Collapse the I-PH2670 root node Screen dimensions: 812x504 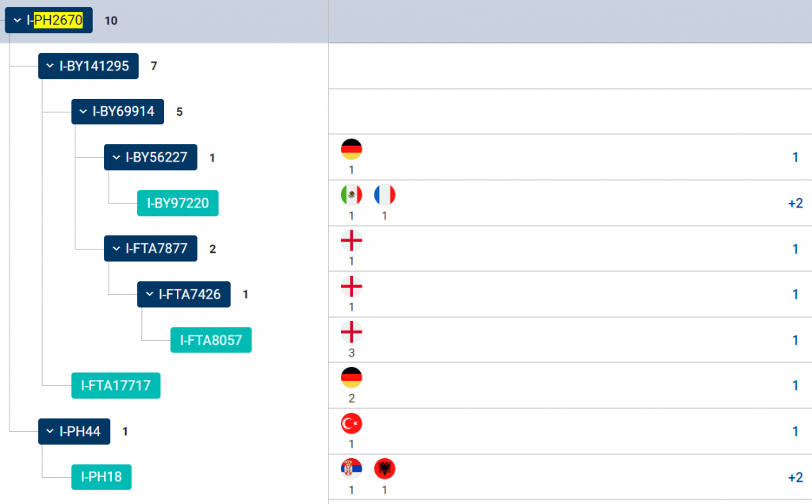tap(17, 21)
